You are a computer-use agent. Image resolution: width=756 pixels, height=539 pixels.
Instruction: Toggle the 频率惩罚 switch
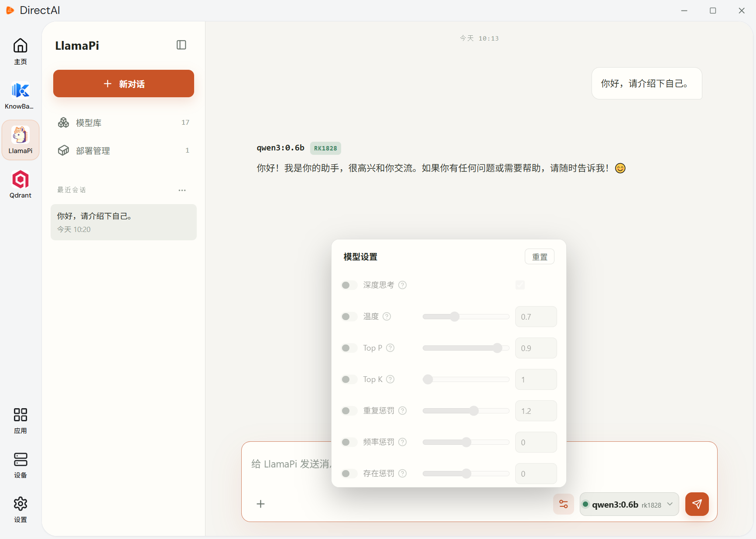coord(349,442)
